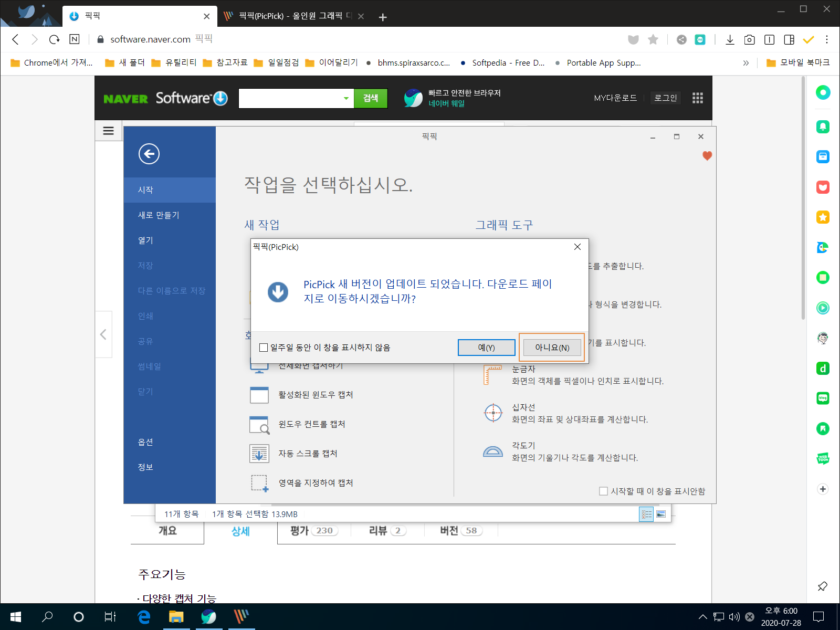Switch to the 개요 tab
This screenshot has width=840, height=630.
(167, 531)
